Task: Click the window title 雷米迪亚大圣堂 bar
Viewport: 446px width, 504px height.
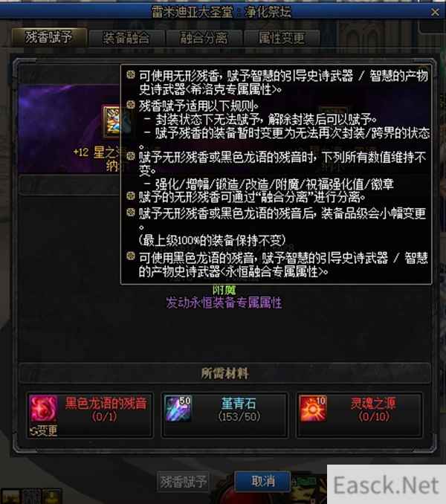Action: (222, 12)
